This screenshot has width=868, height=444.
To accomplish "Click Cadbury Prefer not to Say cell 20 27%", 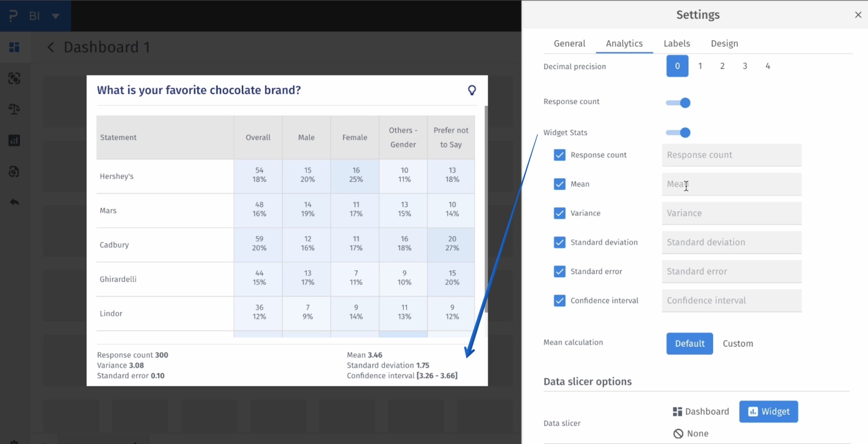I will [451, 245].
